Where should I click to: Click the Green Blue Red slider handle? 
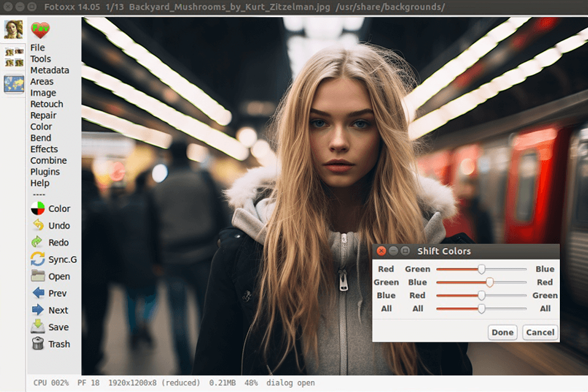(490, 282)
